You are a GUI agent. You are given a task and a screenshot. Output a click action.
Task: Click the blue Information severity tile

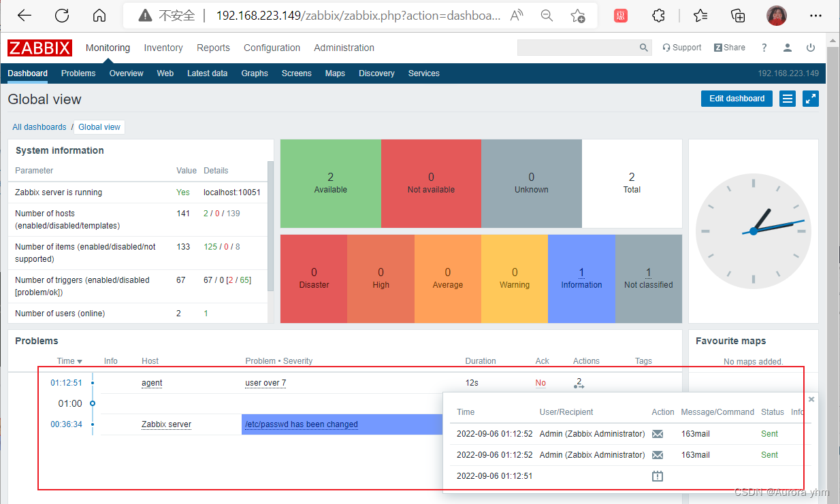click(581, 278)
